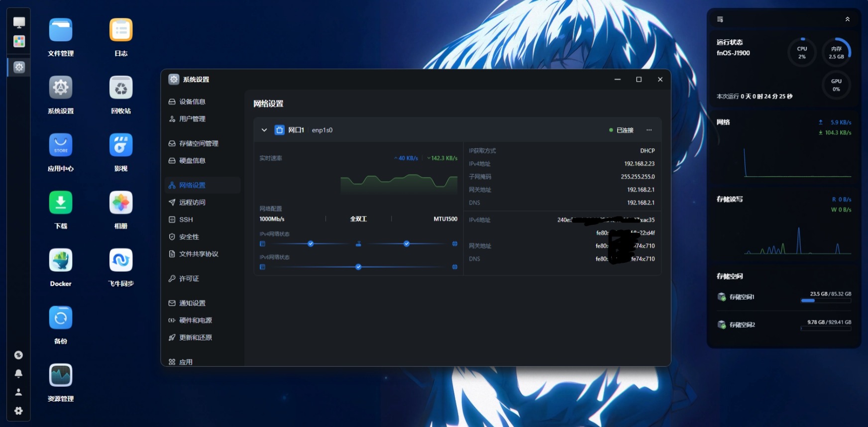Image resolution: width=868 pixels, height=427 pixels.
Task: Click the IPv4 address 192.168.2.23
Action: [x=640, y=164]
